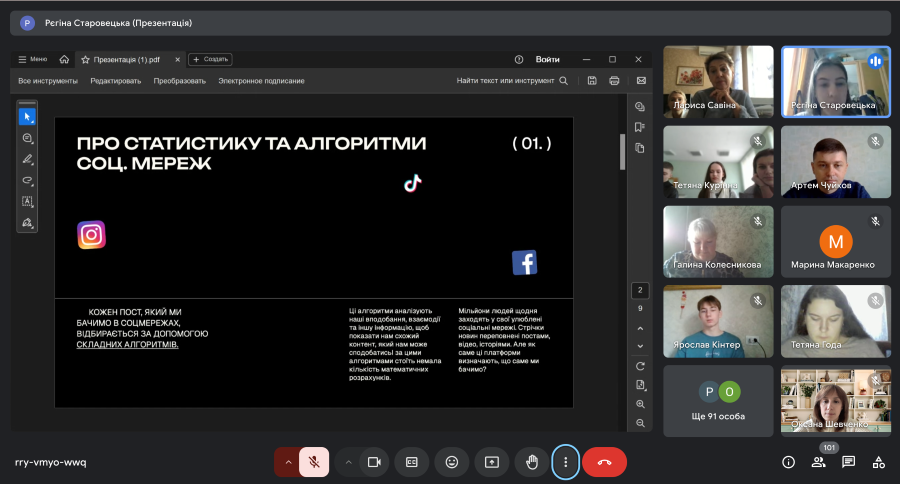Select Тетяна Года video tile

pyautogui.click(x=836, y=322)
